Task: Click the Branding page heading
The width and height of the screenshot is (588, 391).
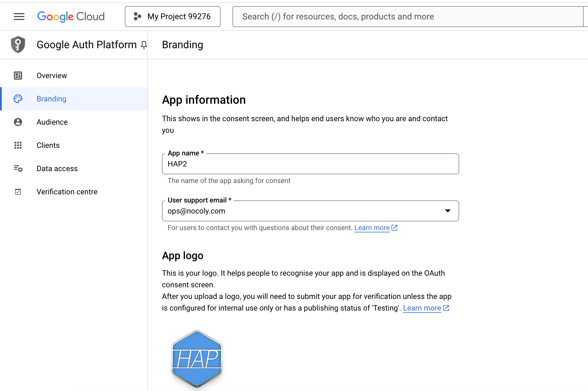Action: [x=183, y=45]
